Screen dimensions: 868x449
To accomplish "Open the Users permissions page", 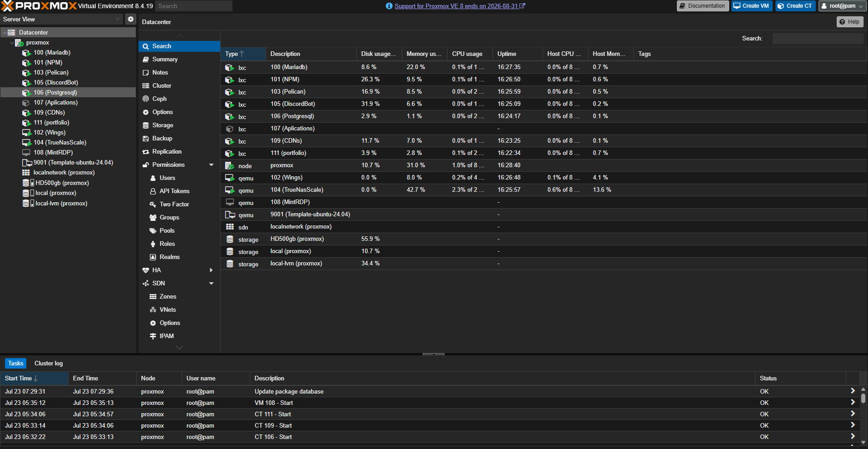I will 179,178.
